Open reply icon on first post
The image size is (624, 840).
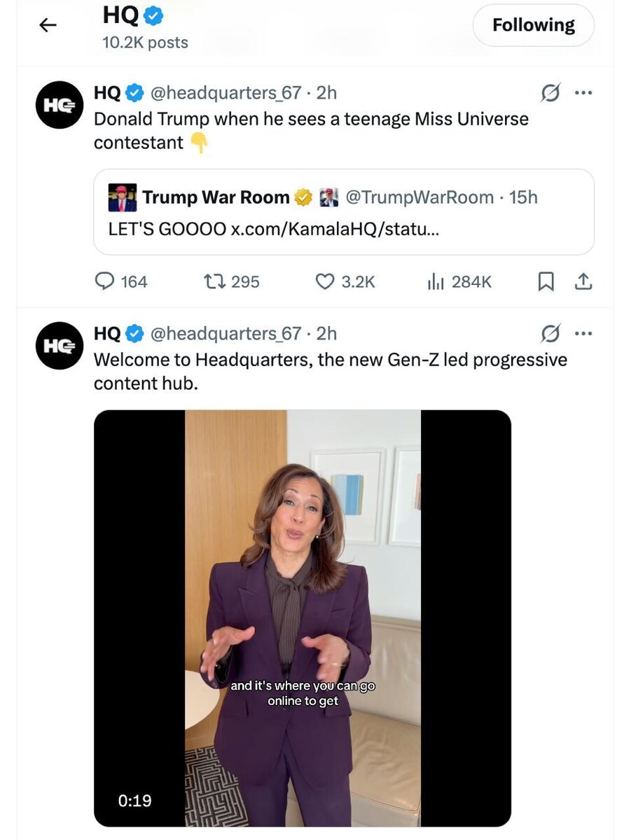(104, 281)
